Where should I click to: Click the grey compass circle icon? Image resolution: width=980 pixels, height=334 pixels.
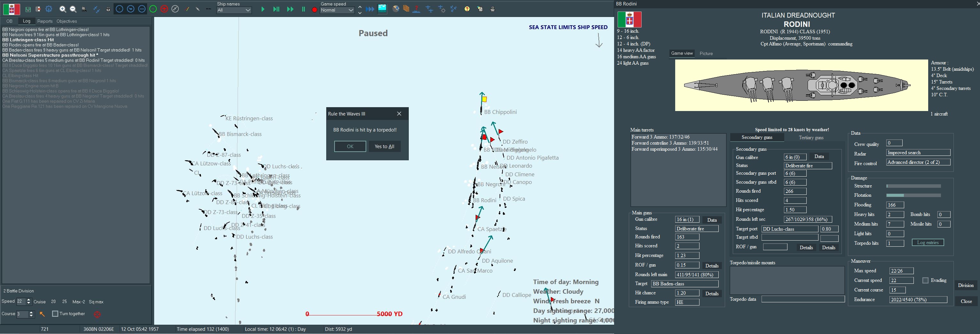click(x=175, y=9)
